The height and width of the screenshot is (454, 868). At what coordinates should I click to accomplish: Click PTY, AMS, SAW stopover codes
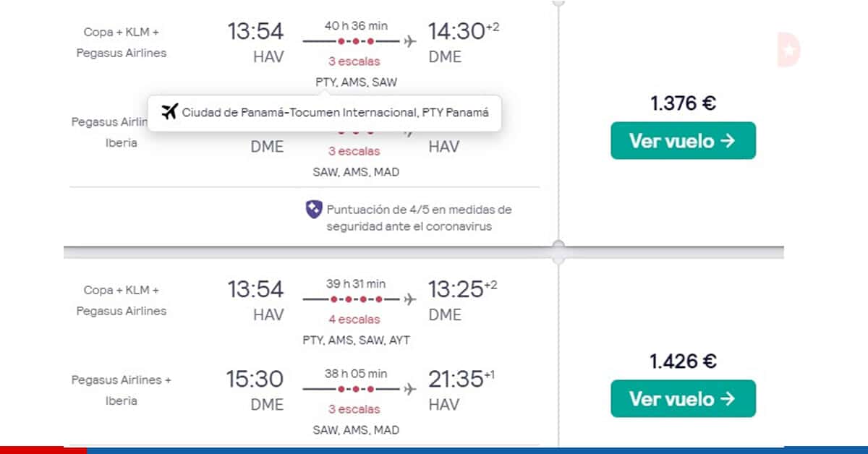coord(356,82)
